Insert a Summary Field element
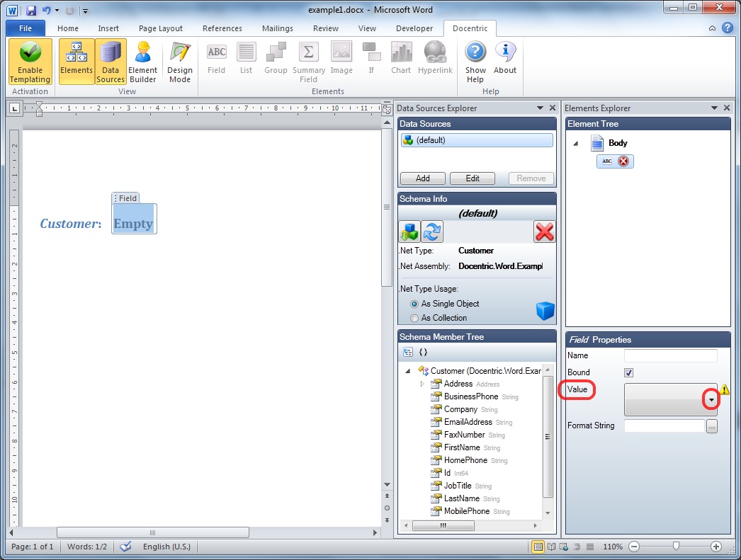This screenshot has width=741, height=560. (x=309, y=62)
